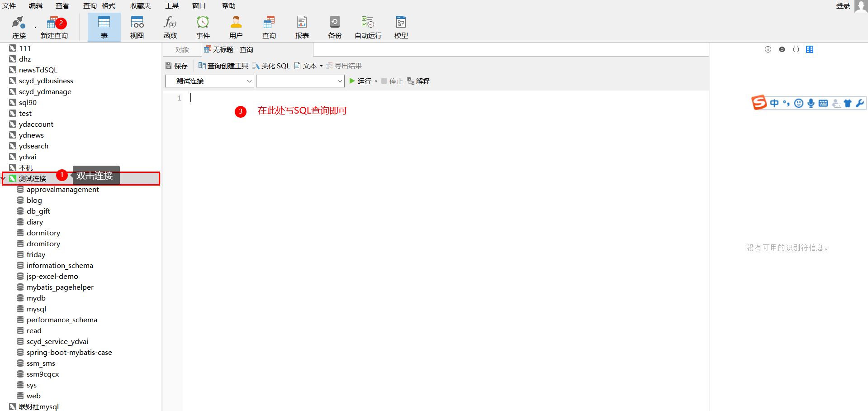Click the 连接 connection toolbar icon

click(x=19, y=27)
